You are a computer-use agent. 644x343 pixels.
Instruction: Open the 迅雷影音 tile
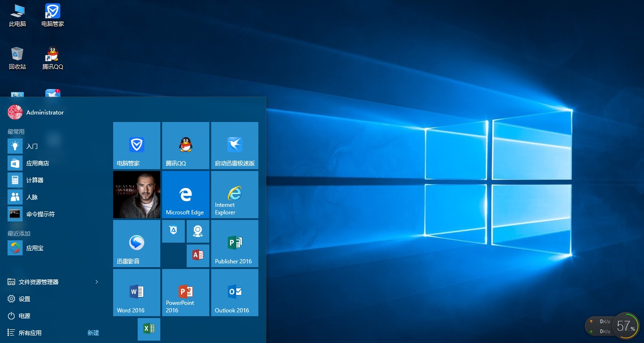pyautogui.click(x=137, y=244)
